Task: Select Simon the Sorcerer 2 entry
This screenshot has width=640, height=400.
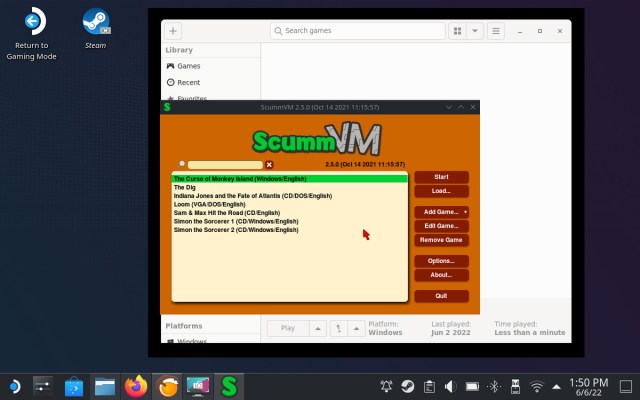Action: pos(289,230)
